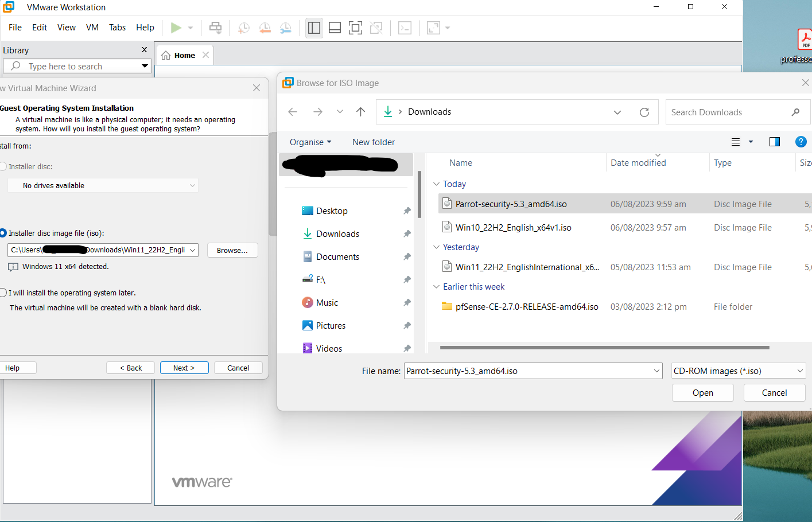
Task: Close the Home tab
Action: point(205,55)
